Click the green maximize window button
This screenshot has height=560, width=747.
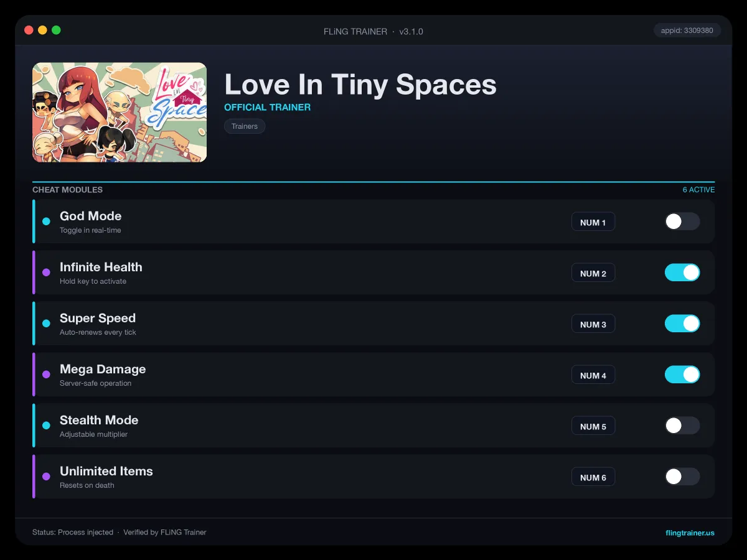(x=56, y=30)
